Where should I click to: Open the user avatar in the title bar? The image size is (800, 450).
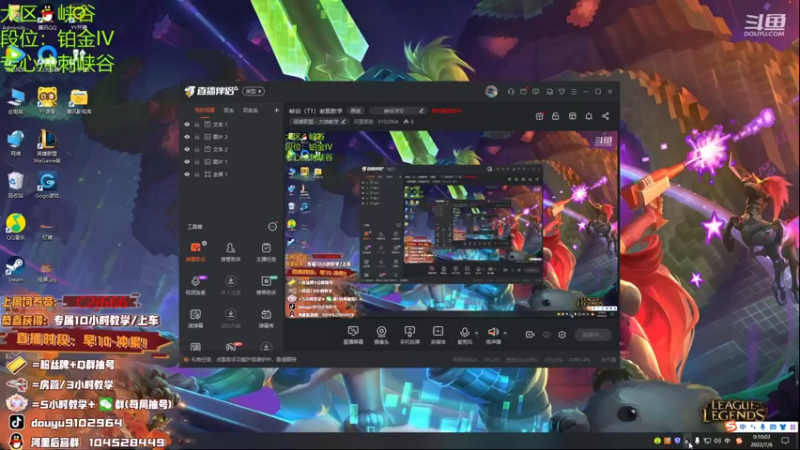point(491,91)
